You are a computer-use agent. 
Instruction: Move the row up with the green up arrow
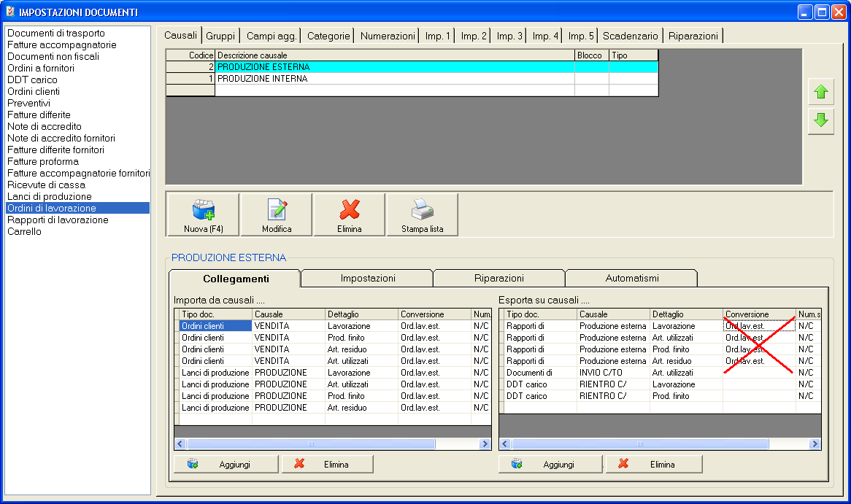point(821,93)
